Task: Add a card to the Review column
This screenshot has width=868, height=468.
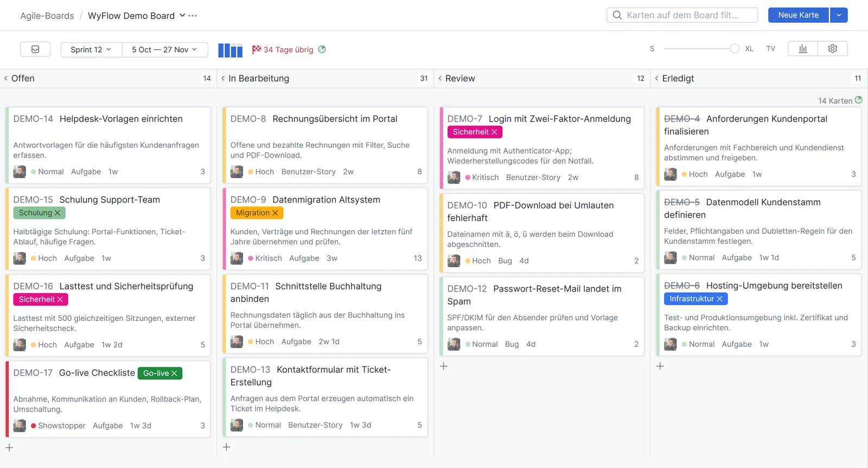Action: [444, 366]
